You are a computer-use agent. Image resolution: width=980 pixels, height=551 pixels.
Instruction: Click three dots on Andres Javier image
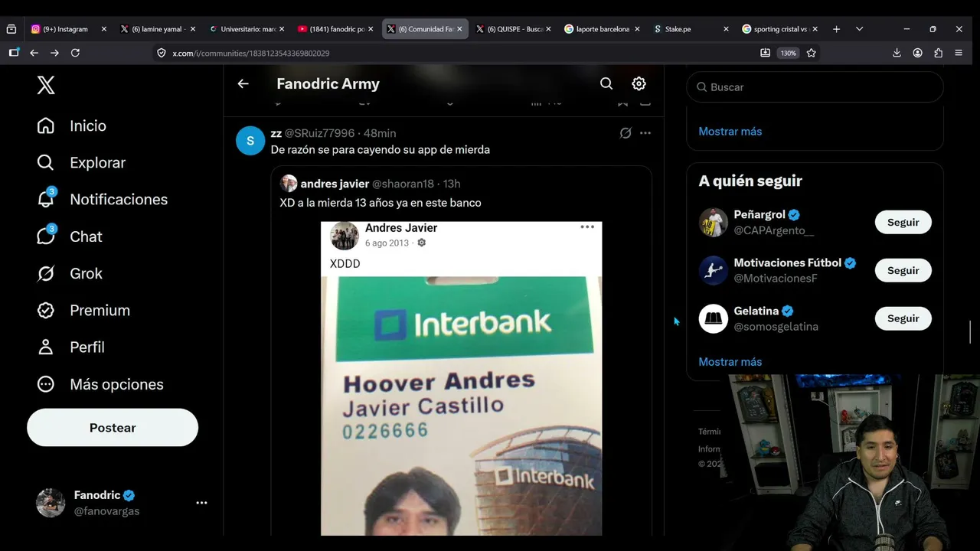click(587, 227)
